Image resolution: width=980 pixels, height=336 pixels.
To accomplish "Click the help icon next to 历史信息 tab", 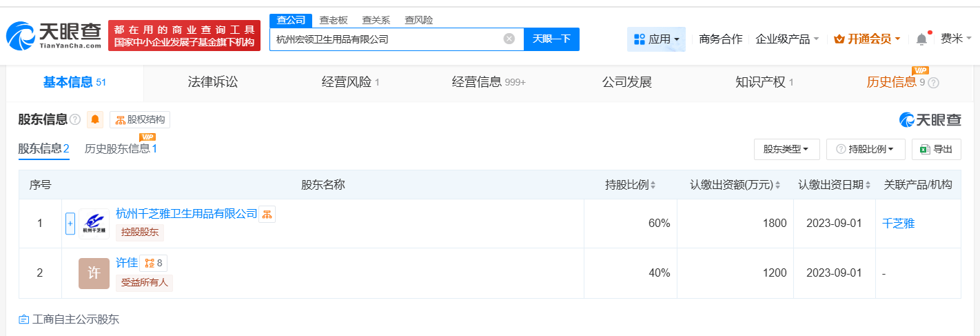I will click(x=934, y=83).
